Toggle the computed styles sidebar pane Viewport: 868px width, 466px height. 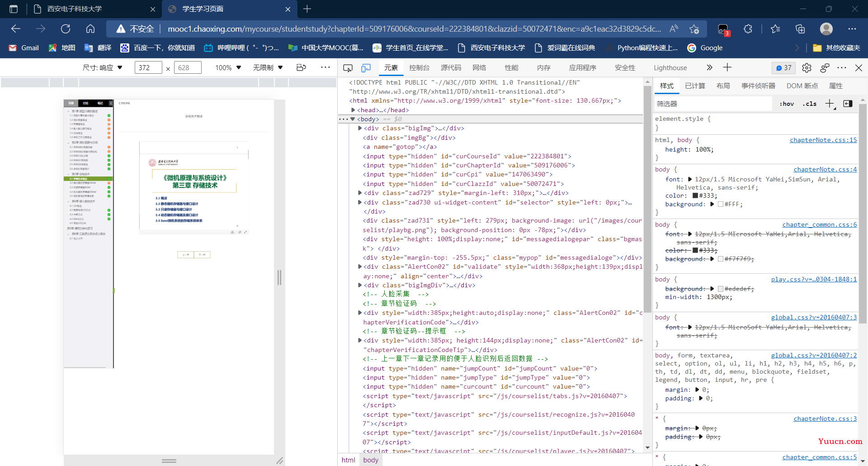[x=848, y=104]
